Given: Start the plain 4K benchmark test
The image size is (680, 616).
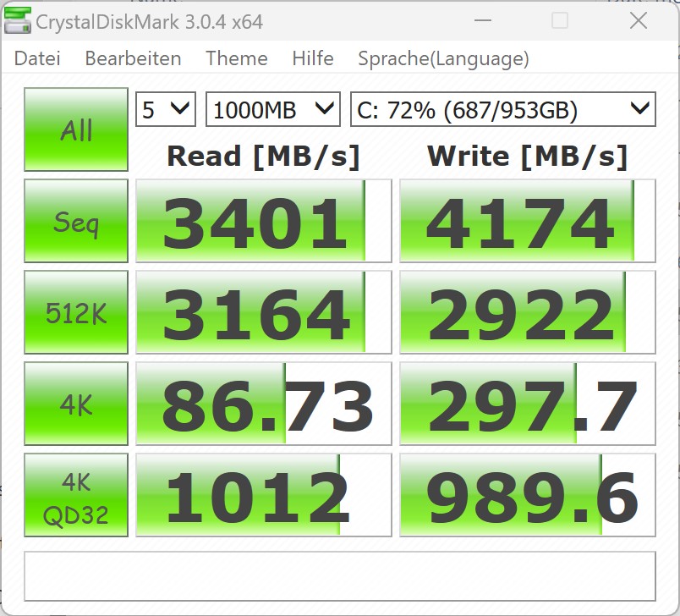Looking at the screenshot, I should tap(76, 404).
